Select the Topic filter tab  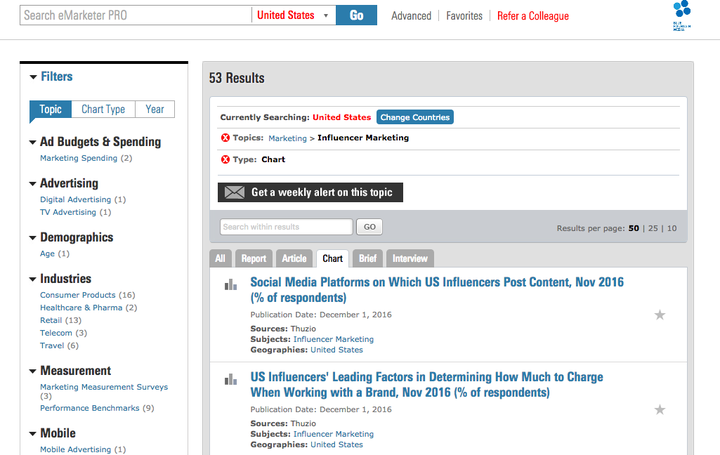51,109
